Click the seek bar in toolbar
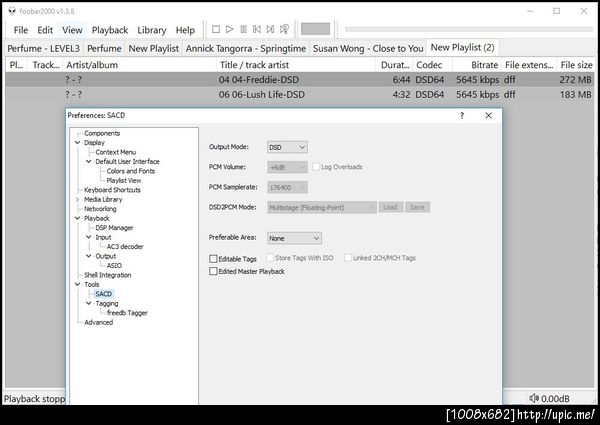600x425 pixels. [x=469, y=29]
